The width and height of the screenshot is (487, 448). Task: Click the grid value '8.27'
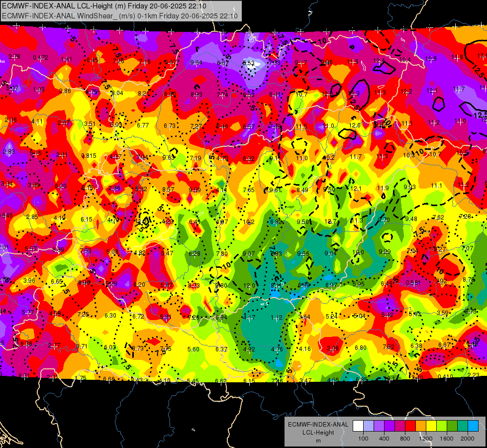coord(440,249)
